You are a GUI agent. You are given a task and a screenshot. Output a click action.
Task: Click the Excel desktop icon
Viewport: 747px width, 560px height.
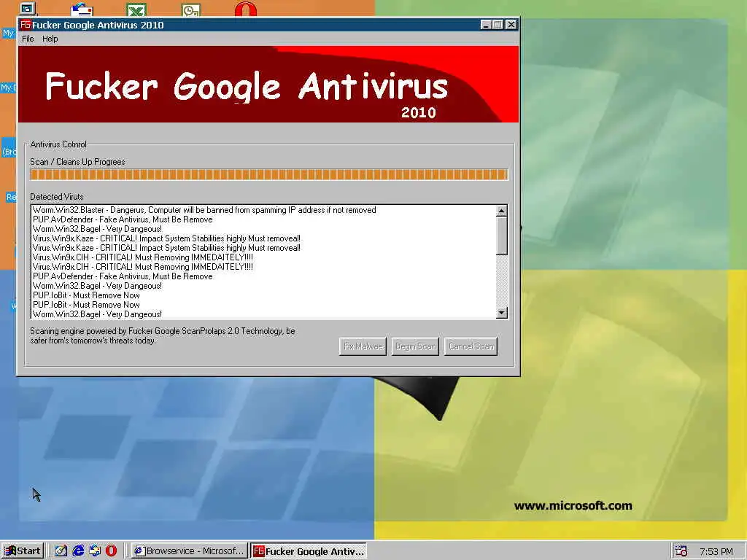pos(136,9)
